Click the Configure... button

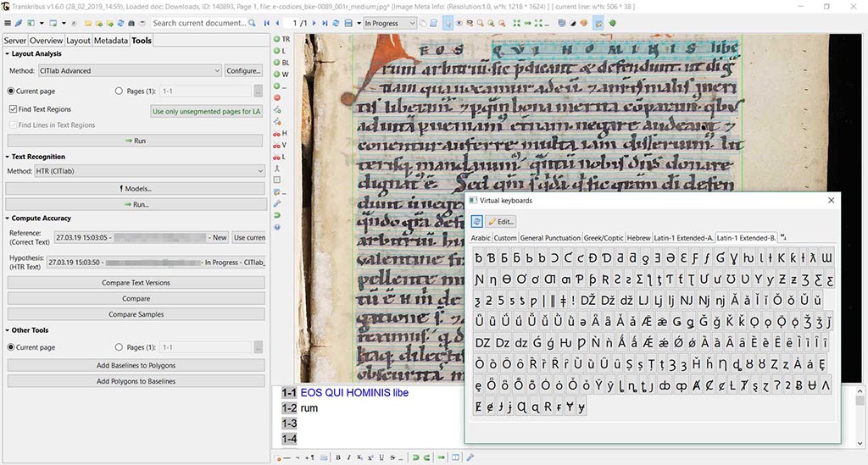[243, 71]
